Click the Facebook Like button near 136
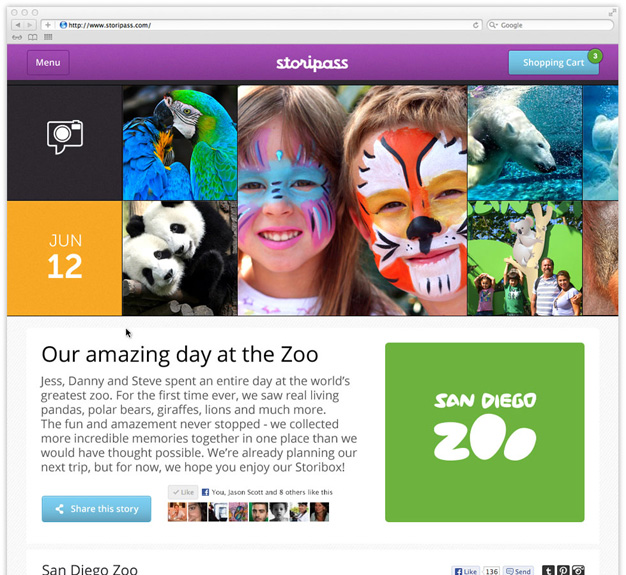Viewport: 626px width, 575px height. [x=466, y=571]
